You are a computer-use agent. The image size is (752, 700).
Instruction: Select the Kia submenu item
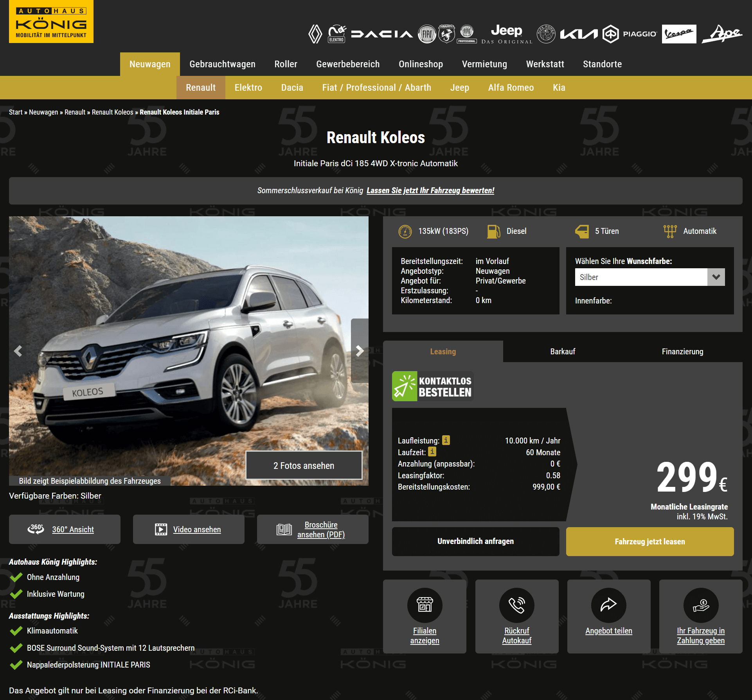pyautogui.click(x=559, y=88)
